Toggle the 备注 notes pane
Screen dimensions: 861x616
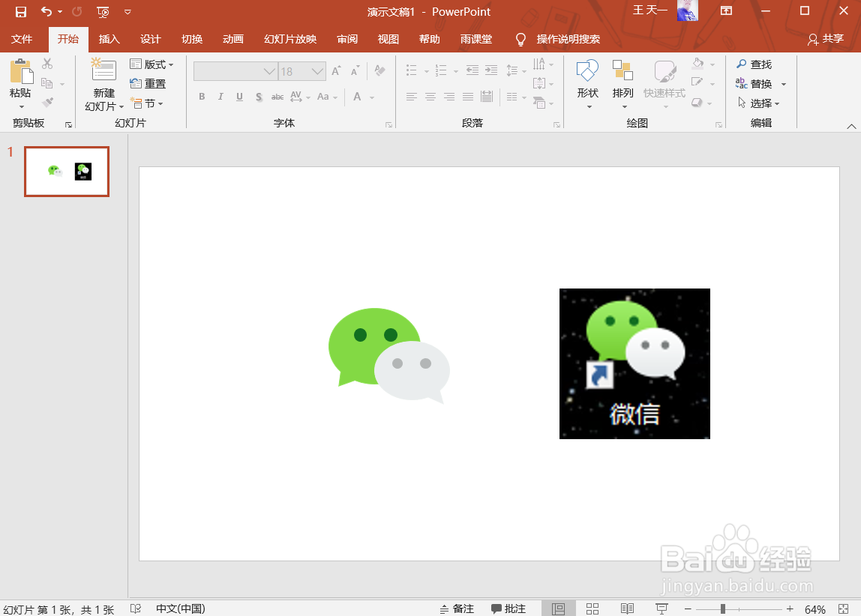tap(457, 609)
